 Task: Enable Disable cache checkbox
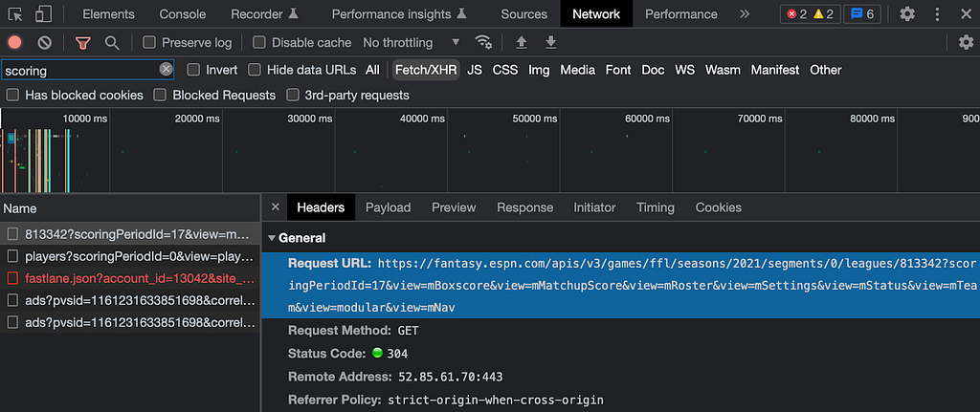[258, 42]
